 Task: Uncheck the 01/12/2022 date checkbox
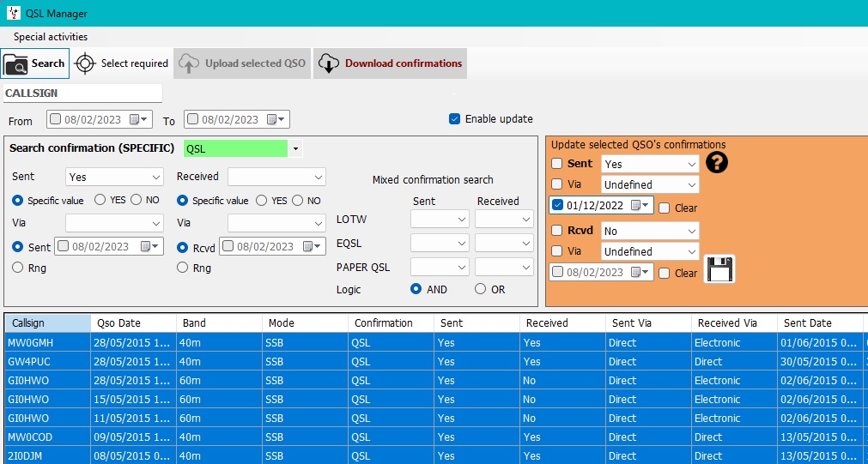coord(557,205)
